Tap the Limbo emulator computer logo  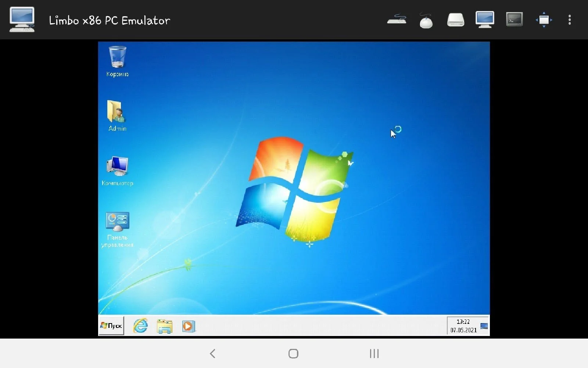[x=22, y=20]
